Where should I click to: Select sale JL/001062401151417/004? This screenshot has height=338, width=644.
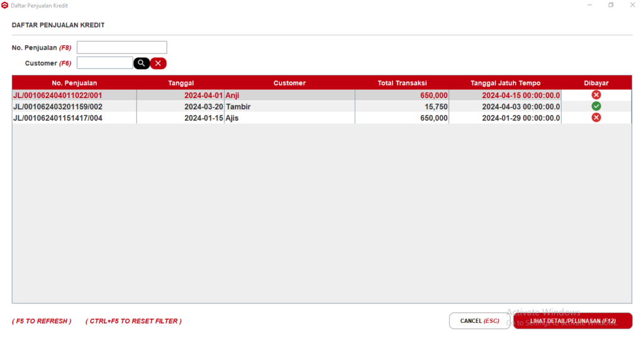[57, 118]
